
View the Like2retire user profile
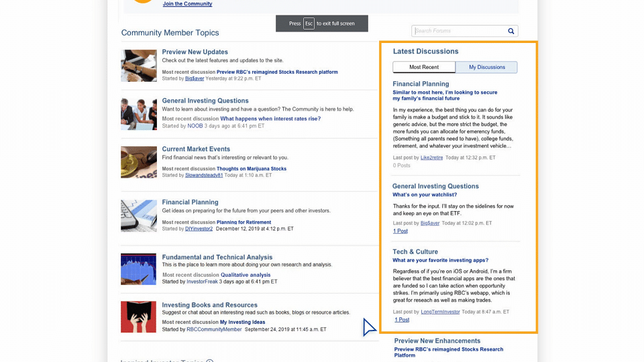431,158
